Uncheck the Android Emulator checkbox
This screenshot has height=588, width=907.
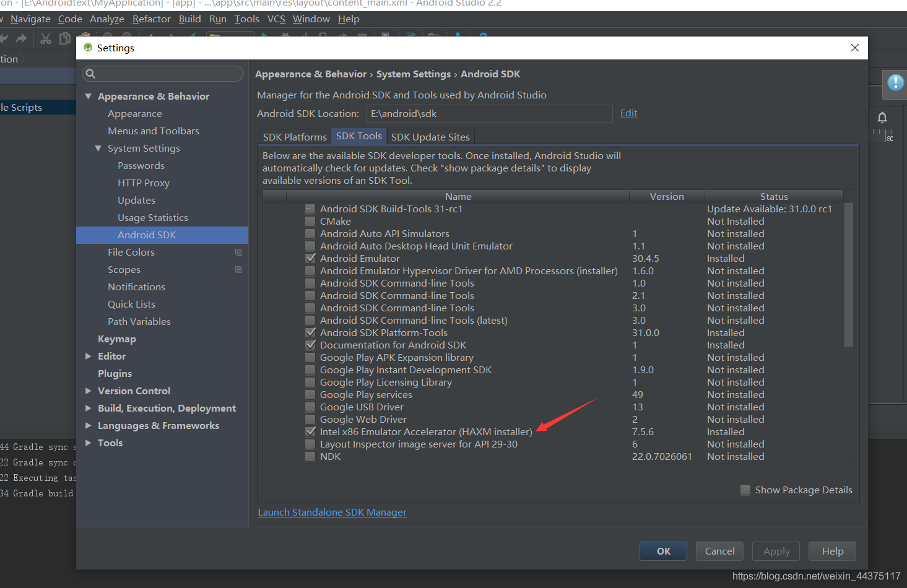coord(310,259)
